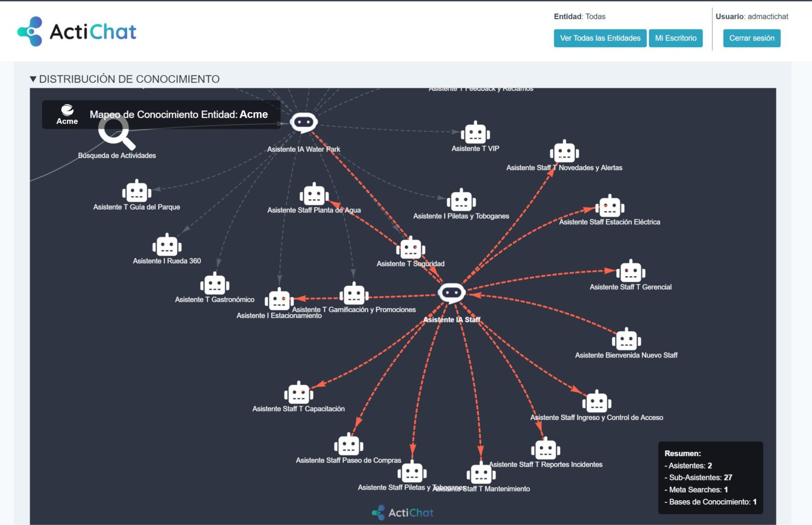Select the Asistente IA Water Park node
The image size is (812, 525).
[x=304, y=122]
